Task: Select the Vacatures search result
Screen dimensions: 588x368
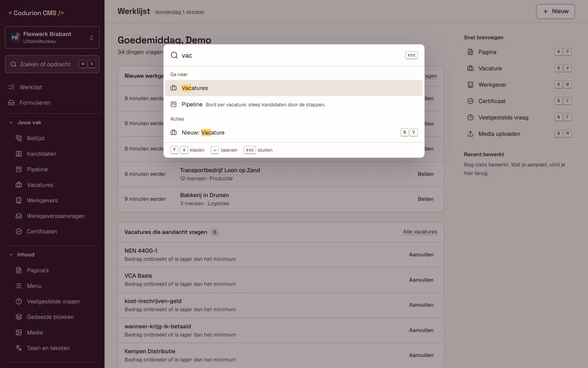Action: click(294, 88)
